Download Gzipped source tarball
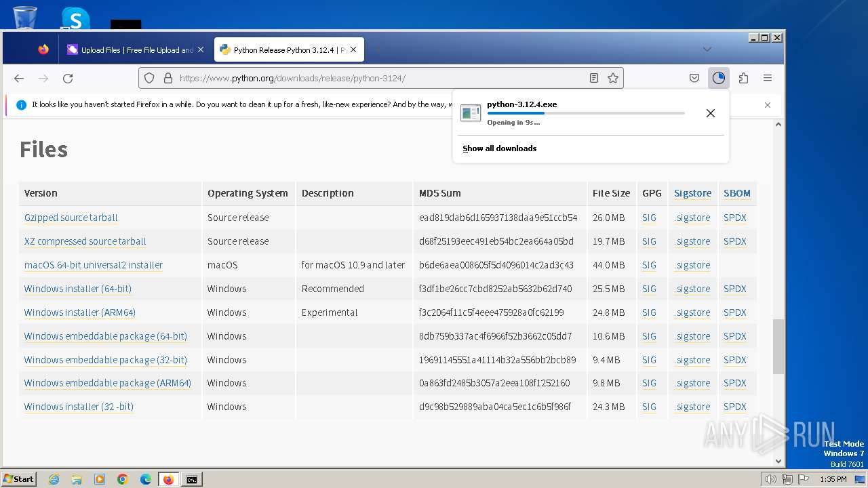The image size is (868, 488). (x=71, y=218)
